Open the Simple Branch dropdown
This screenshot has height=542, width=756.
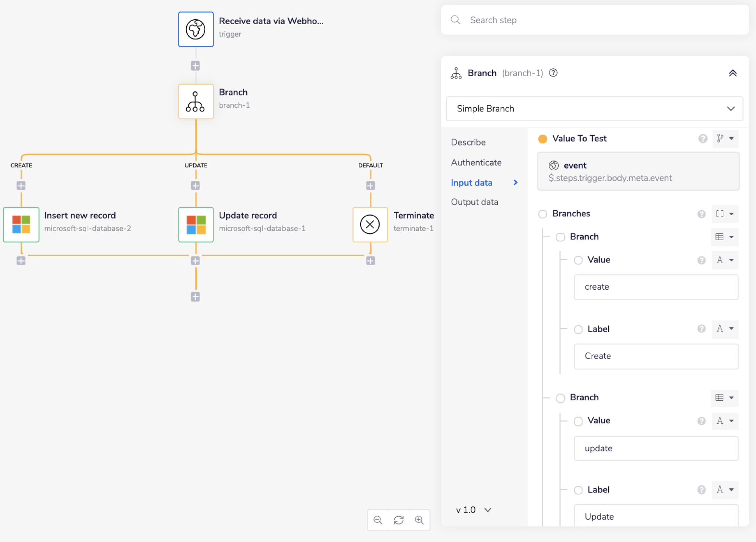tap(594, 109)
